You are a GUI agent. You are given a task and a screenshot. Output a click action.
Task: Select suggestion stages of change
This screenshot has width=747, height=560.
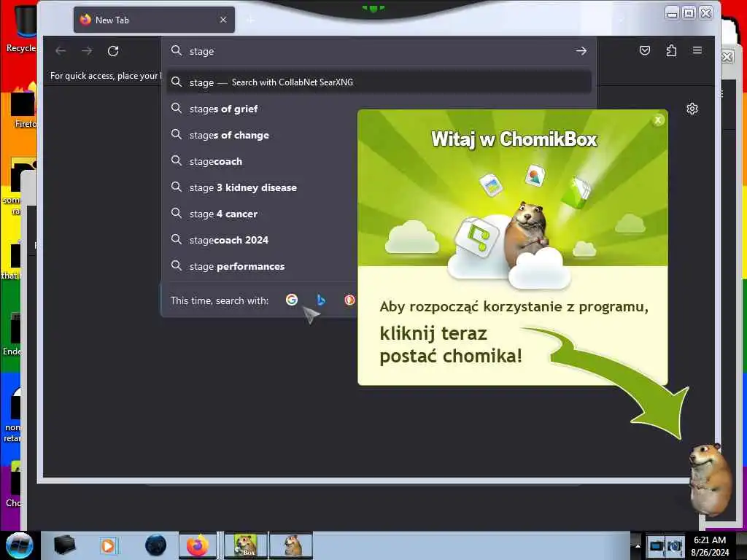coord(263,135)
